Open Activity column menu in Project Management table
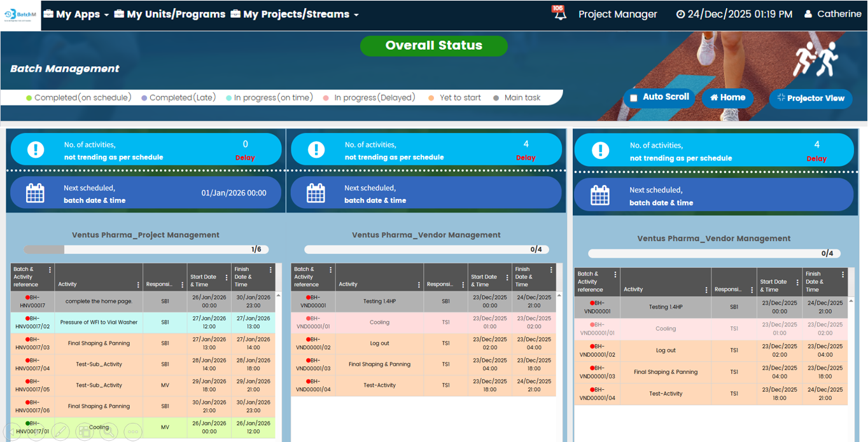Image resolution: width=868 pixels, height=442 pixels. [x=138, y=285]
